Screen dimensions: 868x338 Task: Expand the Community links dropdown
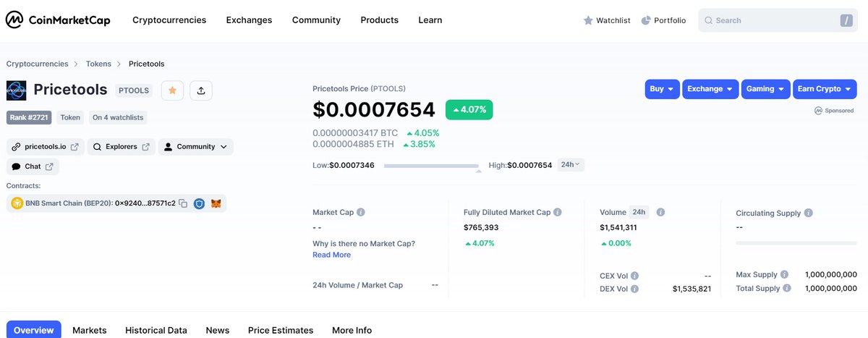click(x=195, y=147)
